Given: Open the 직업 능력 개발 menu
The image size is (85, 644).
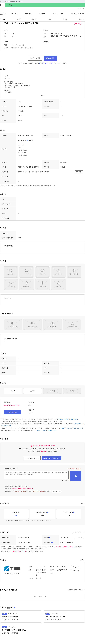Looking at the screenshot, I should point(58,14).
